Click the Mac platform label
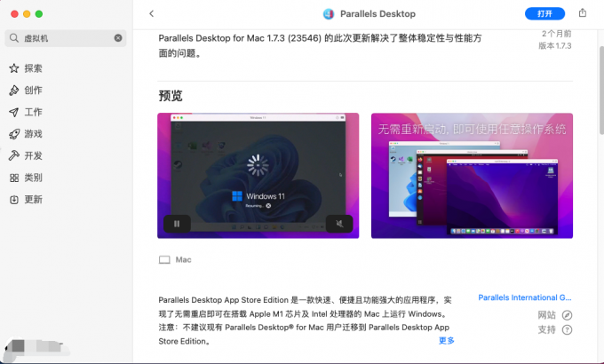Screen dimensions: 604x364 coord(183,260)
